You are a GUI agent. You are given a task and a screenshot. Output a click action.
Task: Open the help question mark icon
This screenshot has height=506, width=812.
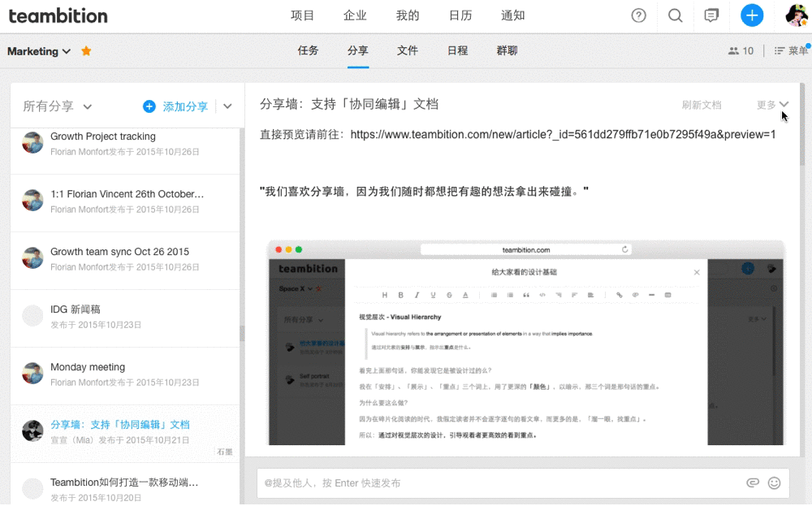click(x=638, y=15)
